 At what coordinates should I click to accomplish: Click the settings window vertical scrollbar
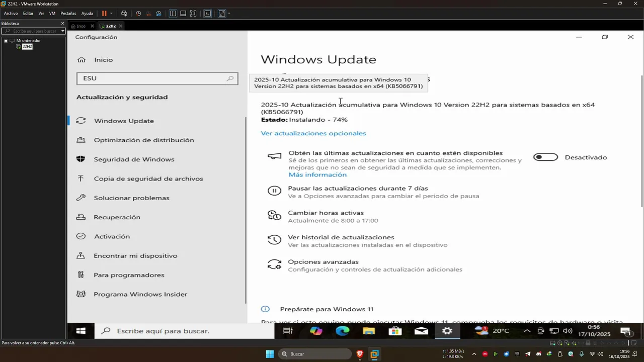[x=641, y=141]
